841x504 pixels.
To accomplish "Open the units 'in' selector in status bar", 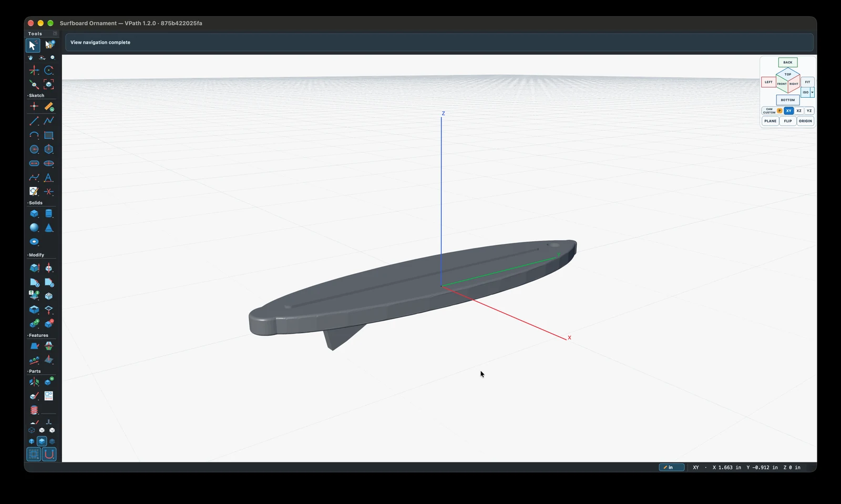I will point(672,467).
